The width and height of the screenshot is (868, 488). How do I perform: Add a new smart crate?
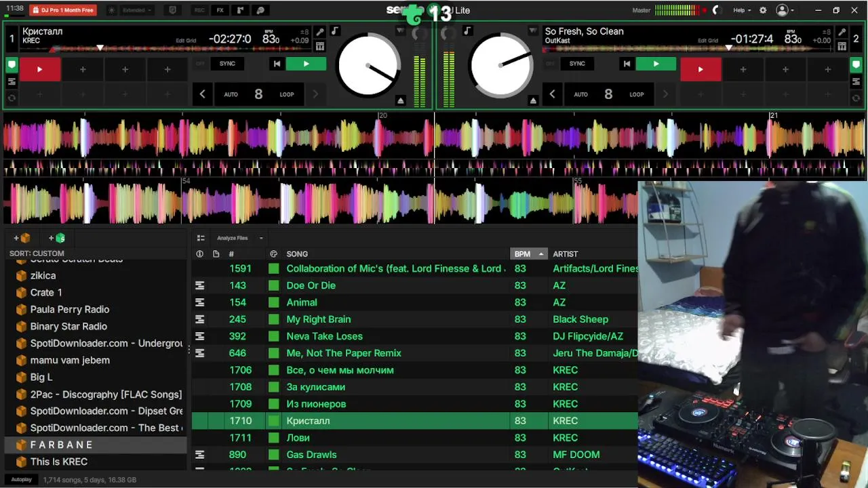(57, 238)
